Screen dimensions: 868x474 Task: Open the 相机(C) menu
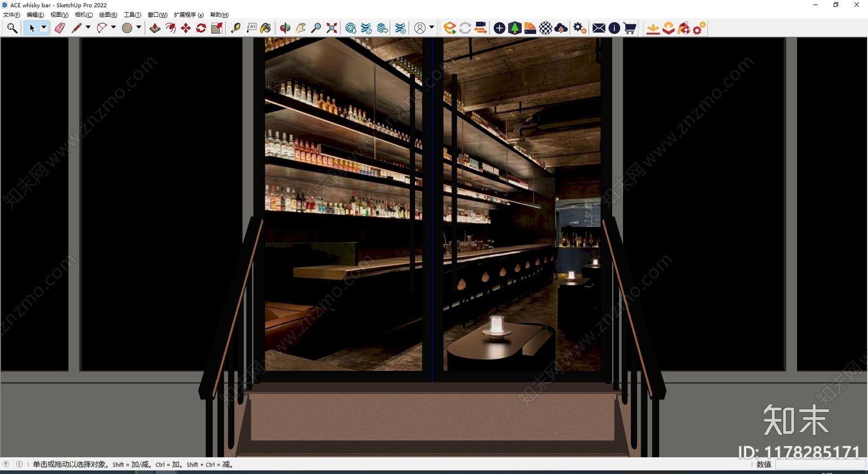pos(84,15)
